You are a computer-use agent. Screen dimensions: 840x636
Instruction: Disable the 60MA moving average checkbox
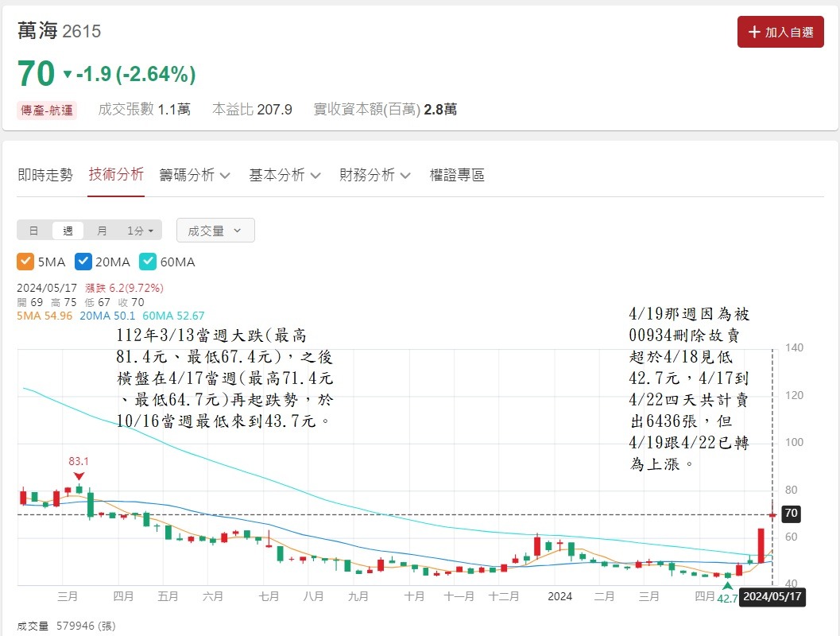[x=147, y=261]
